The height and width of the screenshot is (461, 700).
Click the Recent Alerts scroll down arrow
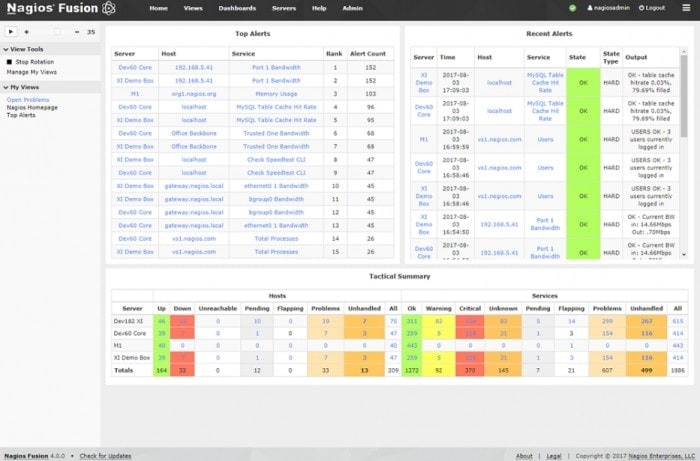point(684,254)
